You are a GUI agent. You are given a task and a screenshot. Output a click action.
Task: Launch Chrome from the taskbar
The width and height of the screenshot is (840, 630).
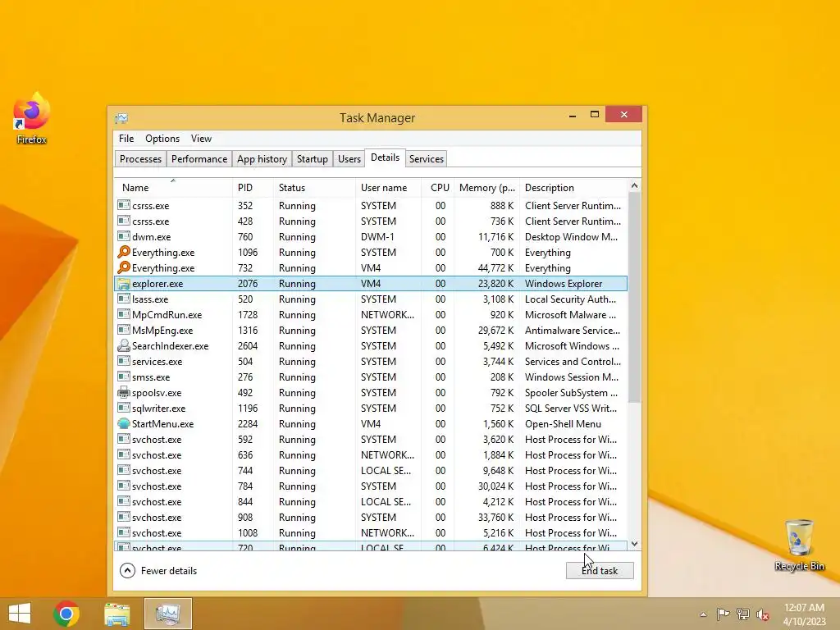coord(66,614)
